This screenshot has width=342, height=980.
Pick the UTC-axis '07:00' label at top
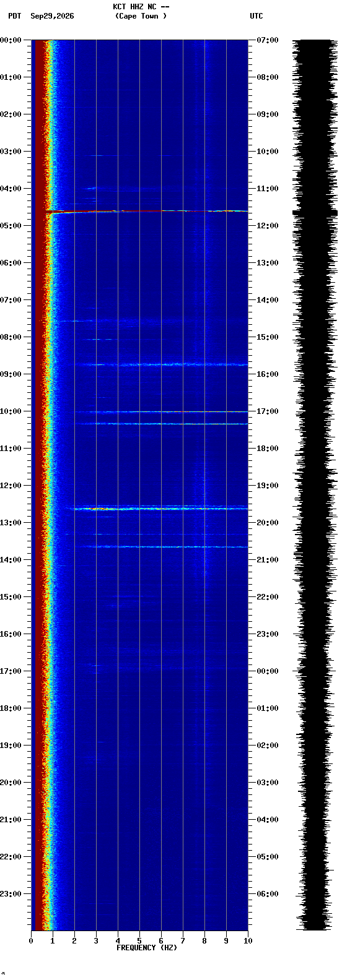tap(268, 40)
